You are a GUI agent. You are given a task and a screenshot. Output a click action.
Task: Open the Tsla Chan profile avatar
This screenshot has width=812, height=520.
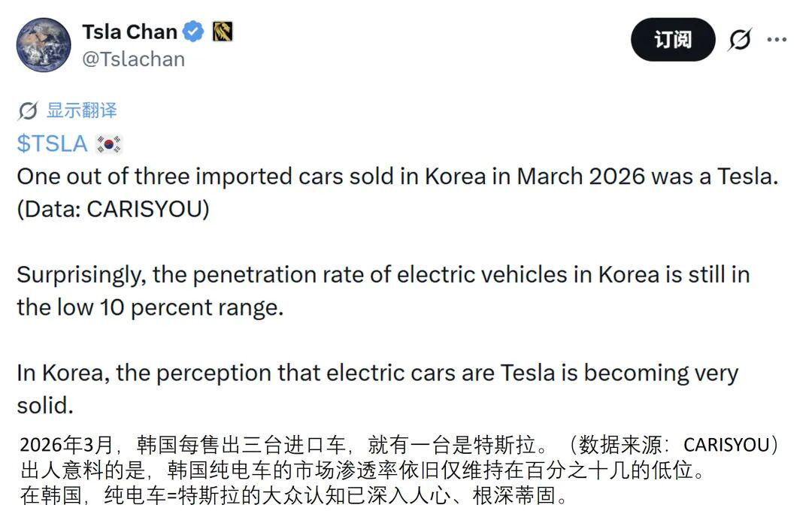click(x=44, y=45)
